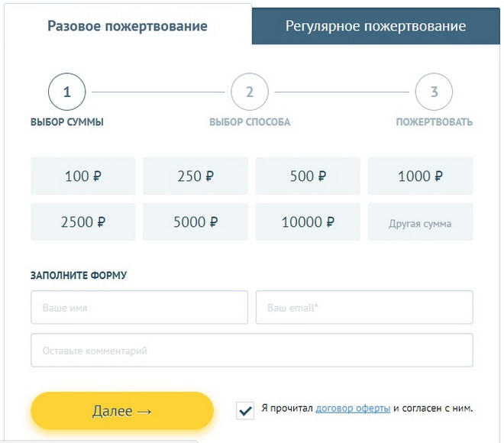The image size is (504, 443).
Task: Pick the 10000 ₽ donation amount
Action: tap(308, 222)
